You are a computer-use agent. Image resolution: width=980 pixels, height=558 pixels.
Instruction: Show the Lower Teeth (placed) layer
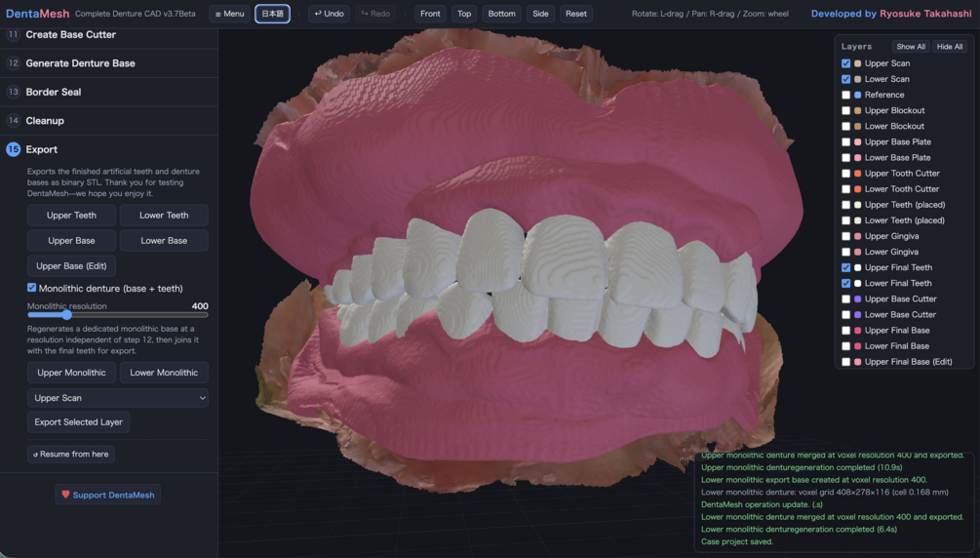[845, 220]
